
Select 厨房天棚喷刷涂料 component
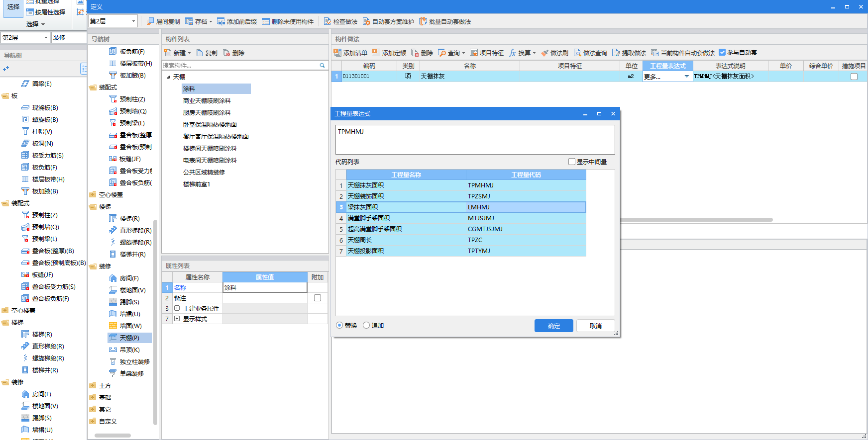(x=207, y=112)
